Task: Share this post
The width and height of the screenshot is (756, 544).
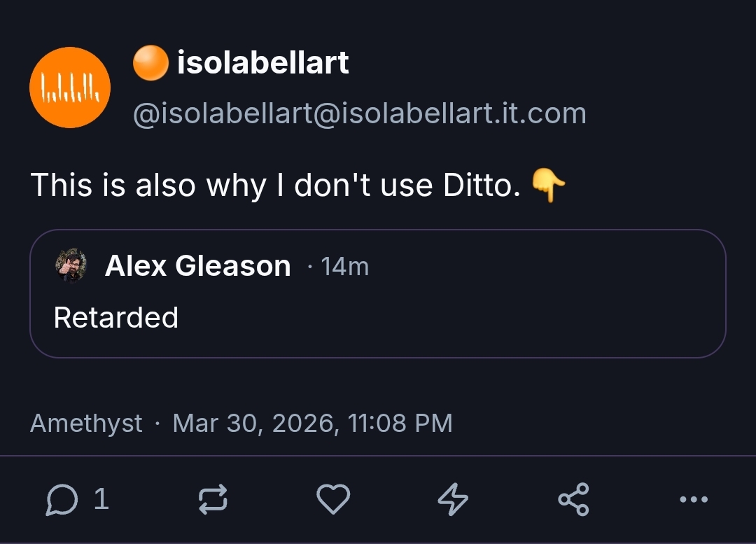Action: coord(574,500)
